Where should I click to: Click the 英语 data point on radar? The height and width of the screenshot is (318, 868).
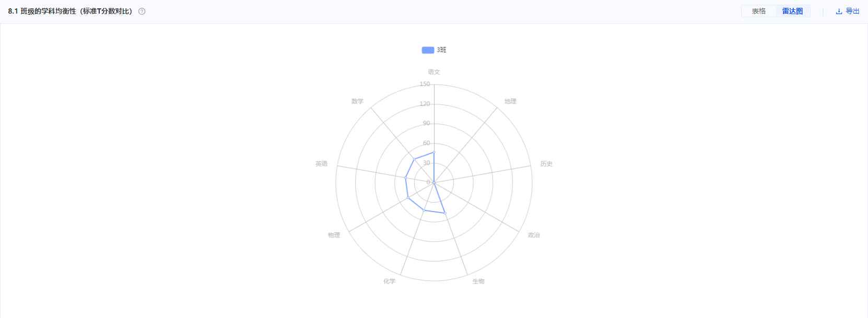(x=405, y=178)
